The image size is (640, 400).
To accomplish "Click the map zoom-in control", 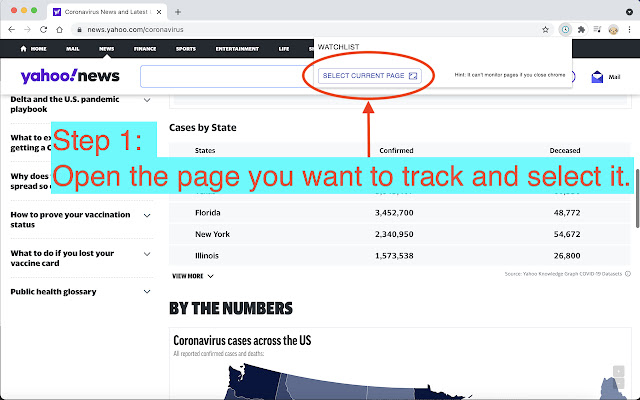I will tap(619, 371).
